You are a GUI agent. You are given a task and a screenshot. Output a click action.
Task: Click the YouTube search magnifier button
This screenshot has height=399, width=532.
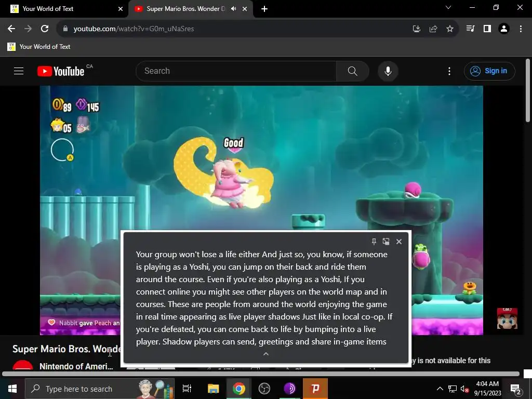point(353,71)
